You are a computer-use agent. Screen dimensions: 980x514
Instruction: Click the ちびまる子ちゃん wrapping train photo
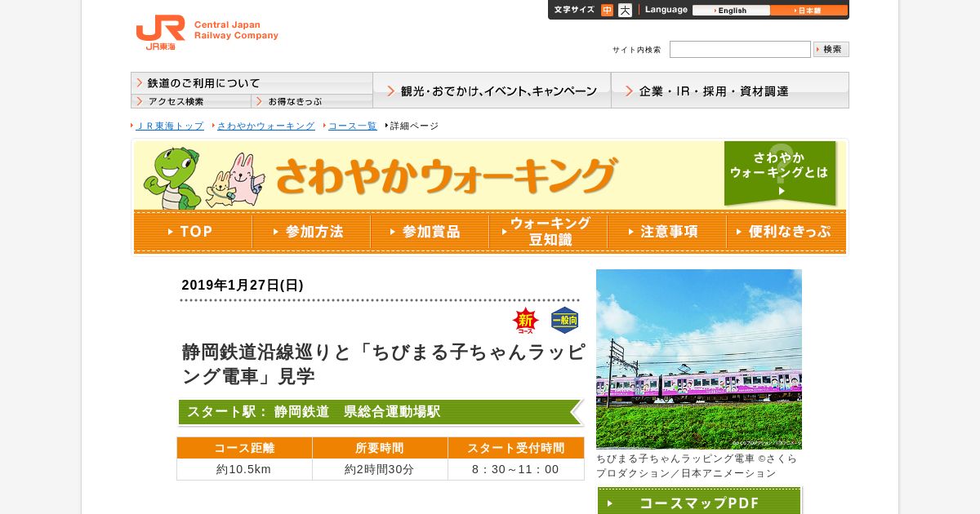point(699,359)
